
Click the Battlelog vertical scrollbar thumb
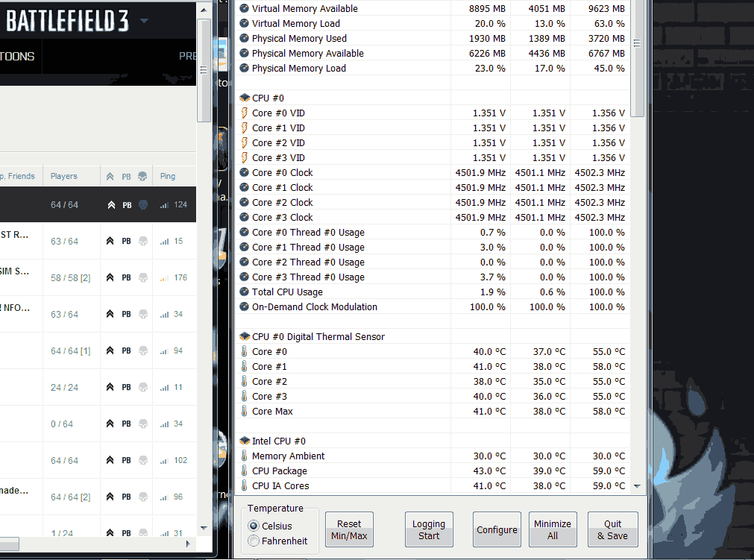[204, 71]
